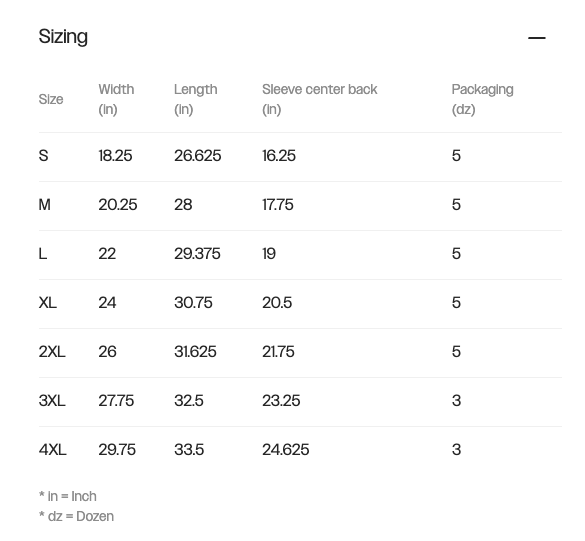
Task: Collapse the Sizing section via minus icon
Action: (536, 38)
